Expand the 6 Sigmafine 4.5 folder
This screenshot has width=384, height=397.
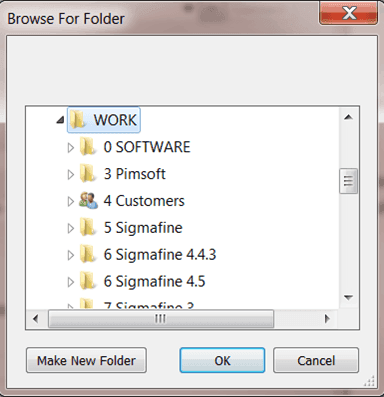click(70, 282)
